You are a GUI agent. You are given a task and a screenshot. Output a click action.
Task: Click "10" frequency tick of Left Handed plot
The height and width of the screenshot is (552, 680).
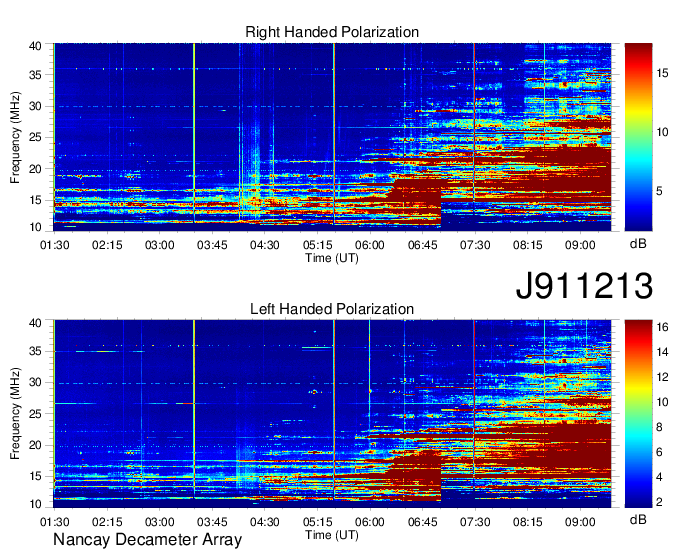(x=35, y=504)
